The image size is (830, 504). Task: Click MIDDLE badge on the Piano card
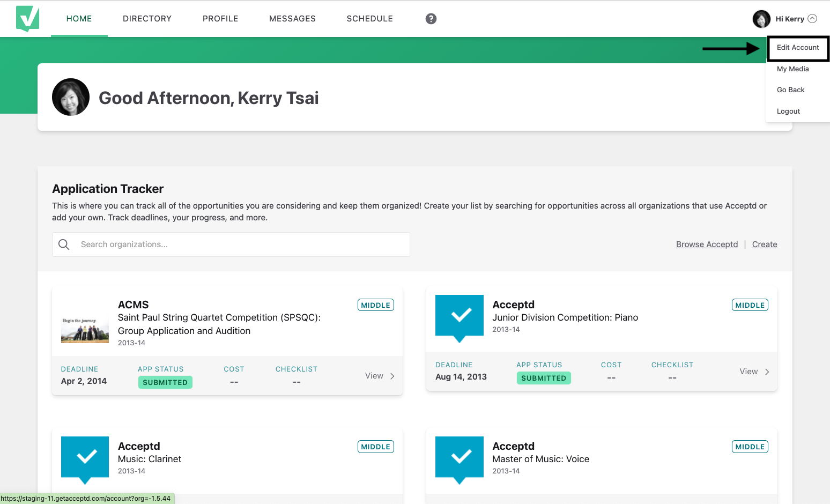tap(750, 305)
